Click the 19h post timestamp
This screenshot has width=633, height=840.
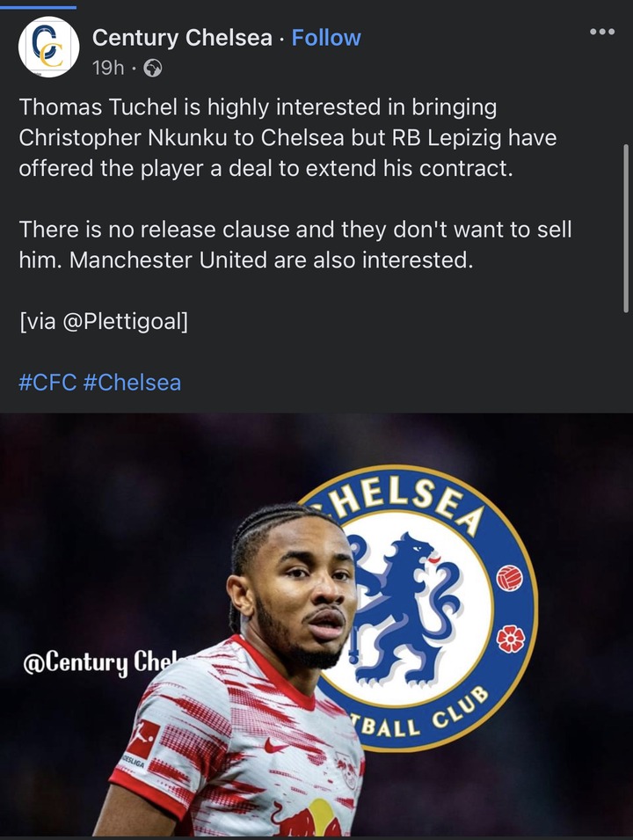click(107, 68)
